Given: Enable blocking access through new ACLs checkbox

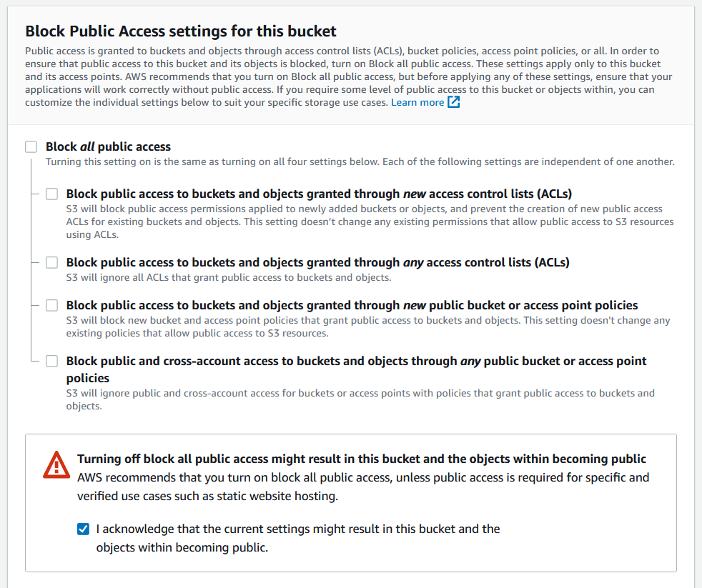Looking at the screenshot, I should [52, 194].
